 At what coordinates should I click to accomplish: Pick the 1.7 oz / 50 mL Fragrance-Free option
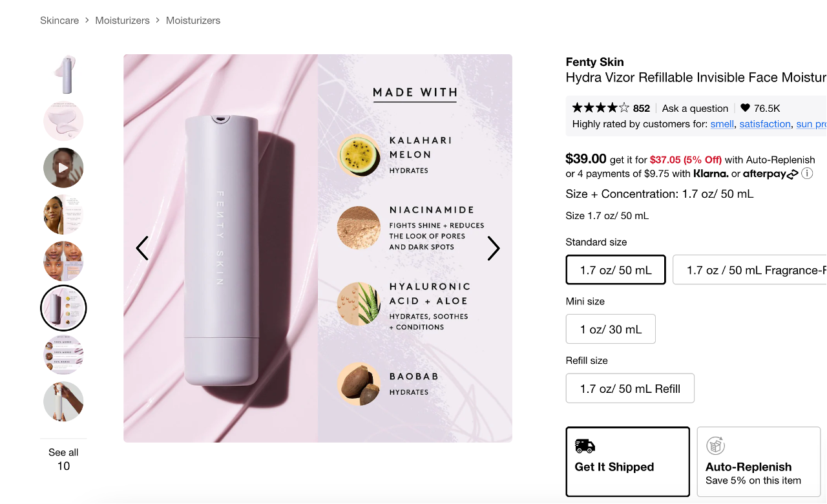tap(749, 270)
